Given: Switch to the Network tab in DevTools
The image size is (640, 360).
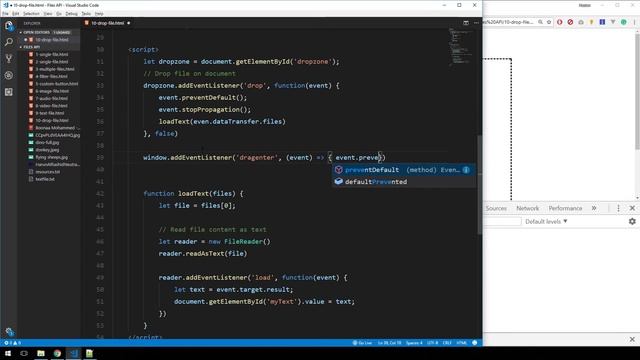Looking at the screenshot, I should 527,208.
